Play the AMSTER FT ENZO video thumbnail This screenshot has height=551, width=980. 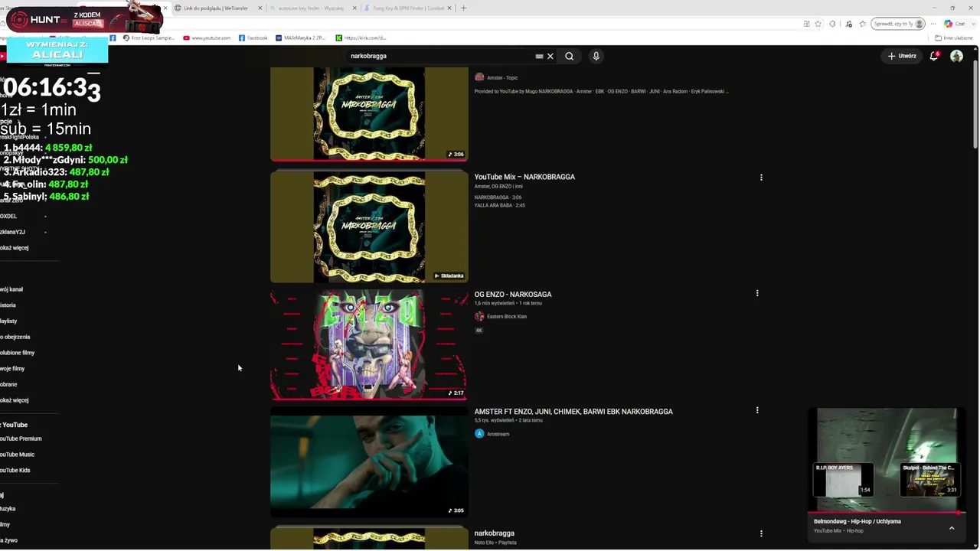369,462
